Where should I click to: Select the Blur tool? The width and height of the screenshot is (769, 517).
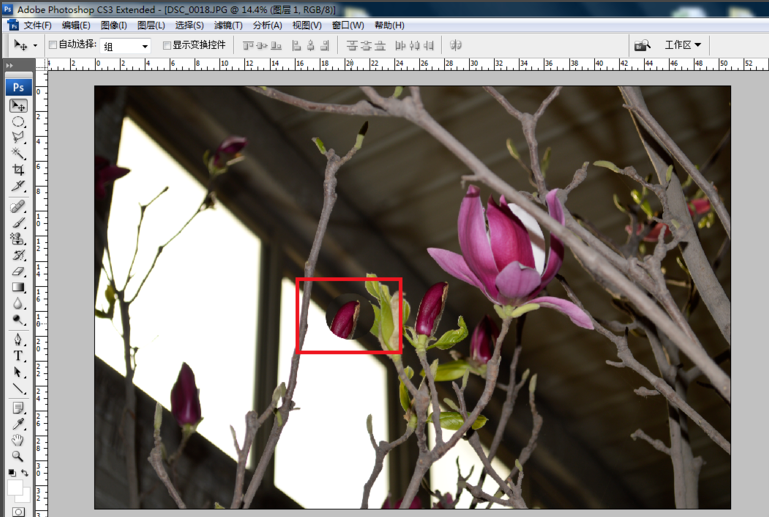(18, 304)
